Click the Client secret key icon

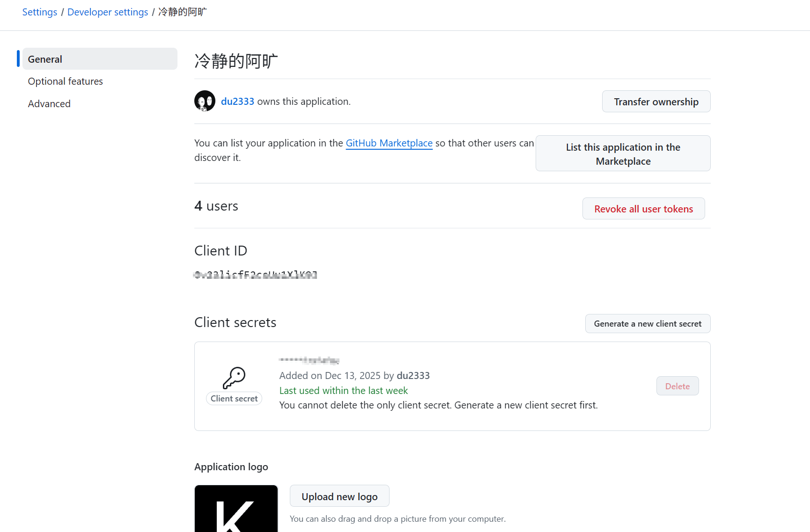(x=234, y=378)
